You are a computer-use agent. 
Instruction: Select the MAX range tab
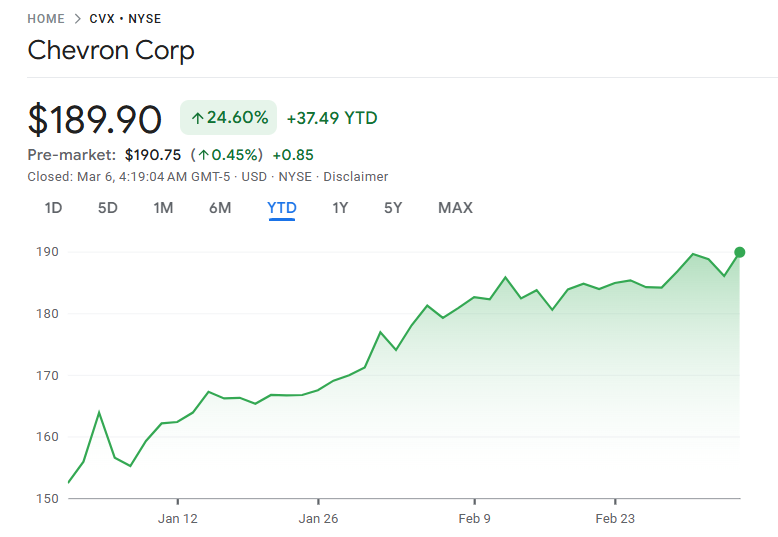tap(455, 208)
